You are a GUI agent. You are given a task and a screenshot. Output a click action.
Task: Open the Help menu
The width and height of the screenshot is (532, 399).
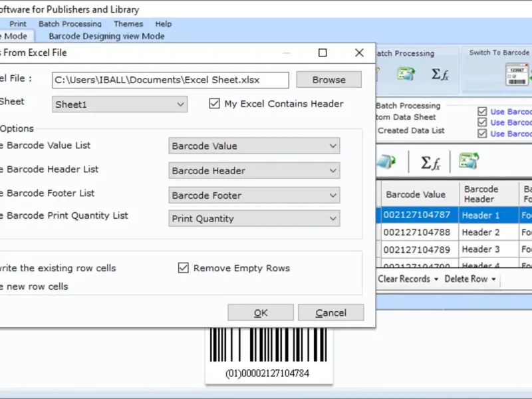pos(164,24)
